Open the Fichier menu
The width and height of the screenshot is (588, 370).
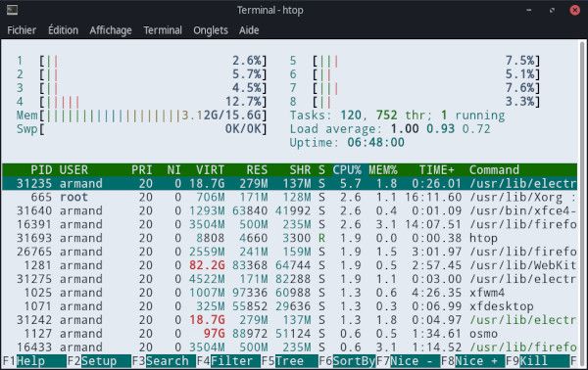pos(22,30)
